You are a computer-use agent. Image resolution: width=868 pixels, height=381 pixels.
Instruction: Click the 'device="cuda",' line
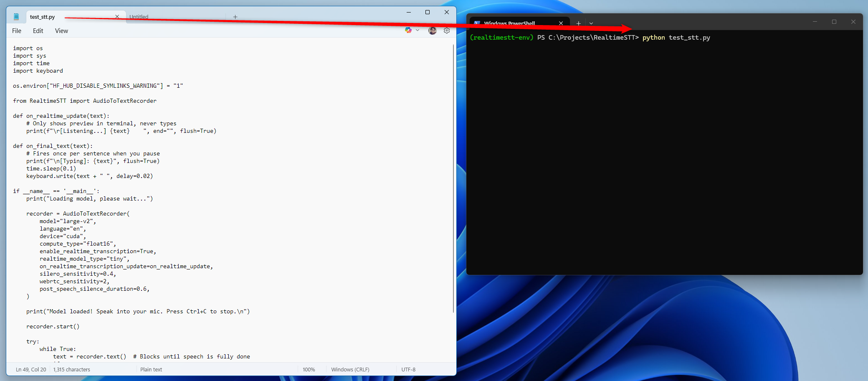63,236
